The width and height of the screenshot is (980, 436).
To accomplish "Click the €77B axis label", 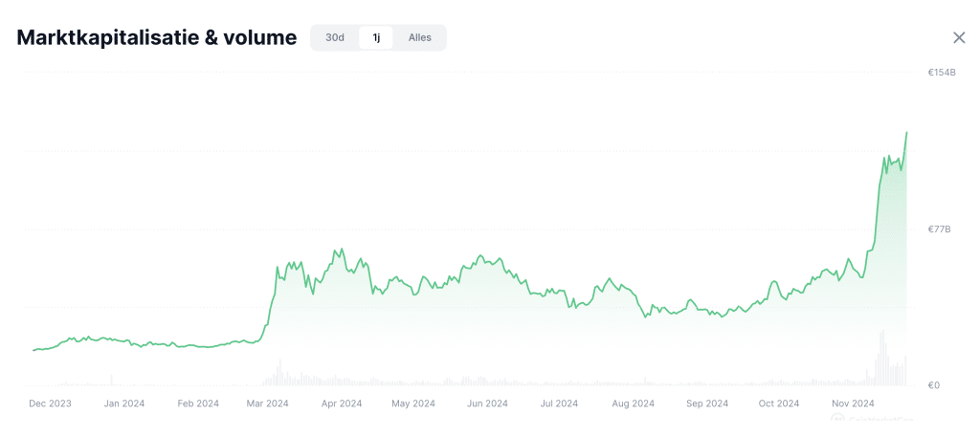I will (940, 229).
